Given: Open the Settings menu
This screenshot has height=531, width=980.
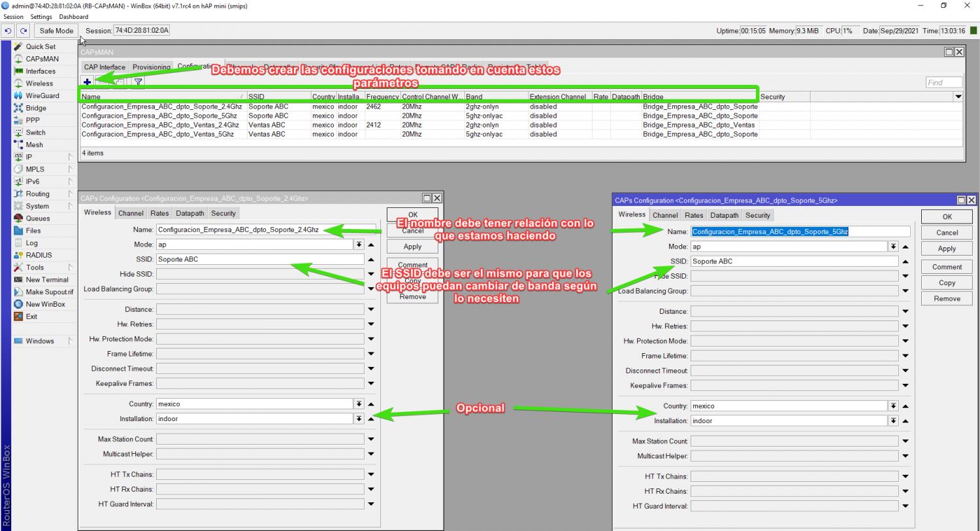Looking at the screenshot, I should coord(41,16).
